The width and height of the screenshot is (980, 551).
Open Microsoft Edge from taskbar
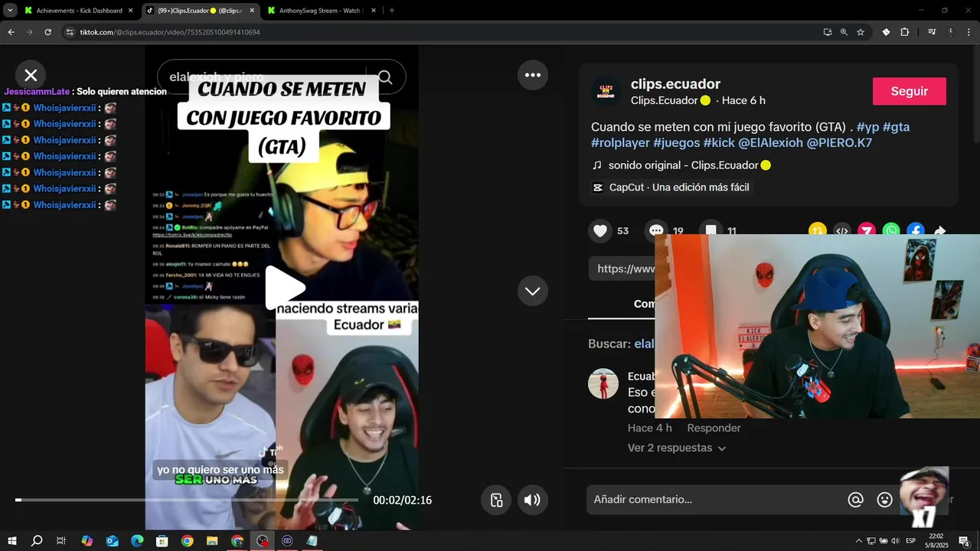click(137, 541)
